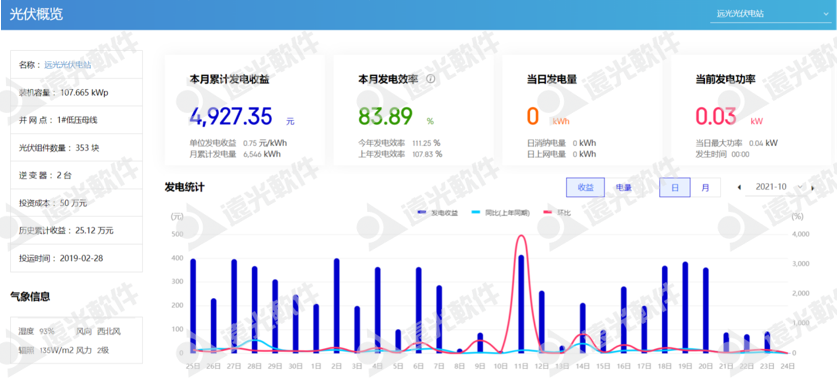837x387 pixels.
Task: Click 发电统计 section heading
Action: [x=184, y=187]
